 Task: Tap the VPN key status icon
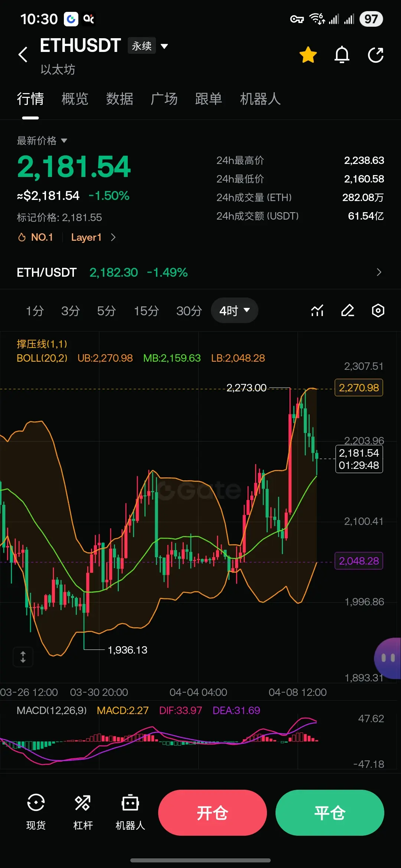[297, 19]
